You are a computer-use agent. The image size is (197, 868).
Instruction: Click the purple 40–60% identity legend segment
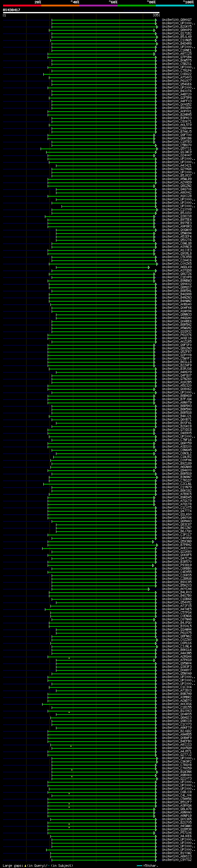(98, 6)
